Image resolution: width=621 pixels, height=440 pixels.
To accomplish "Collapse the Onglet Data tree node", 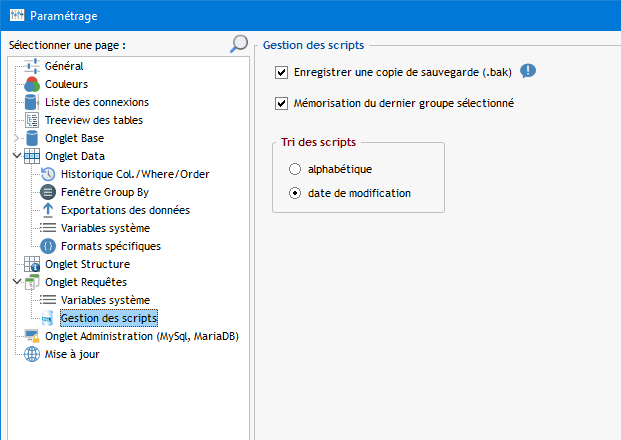I will [17, 155].
